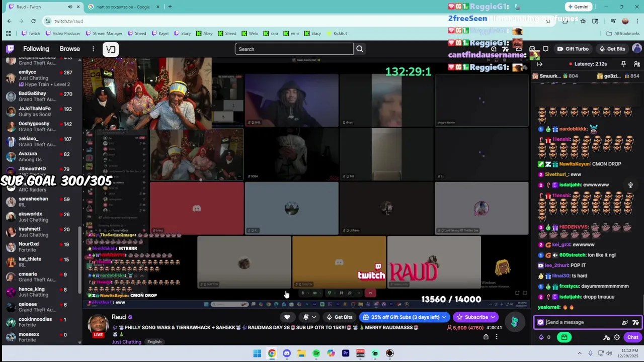
Task: Click the Raud streamer avatar with LIVE badge
Action: tap(98, 326)
